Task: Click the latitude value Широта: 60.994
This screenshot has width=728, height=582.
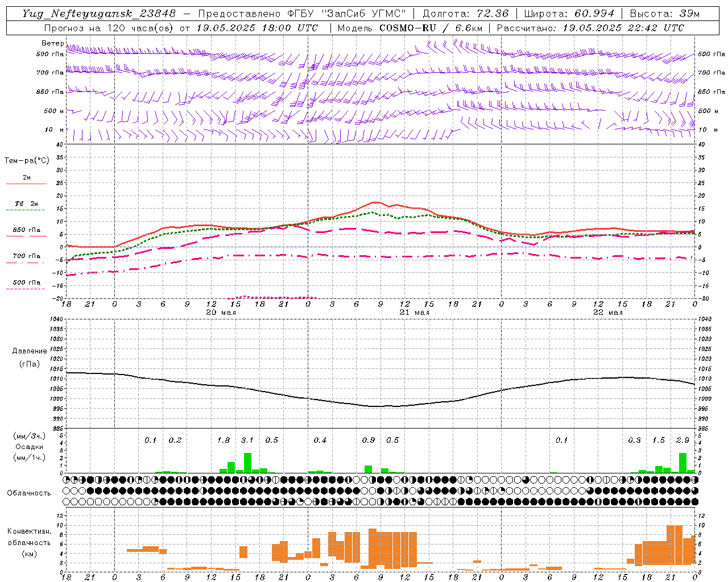Action: [x=569, y=14]
